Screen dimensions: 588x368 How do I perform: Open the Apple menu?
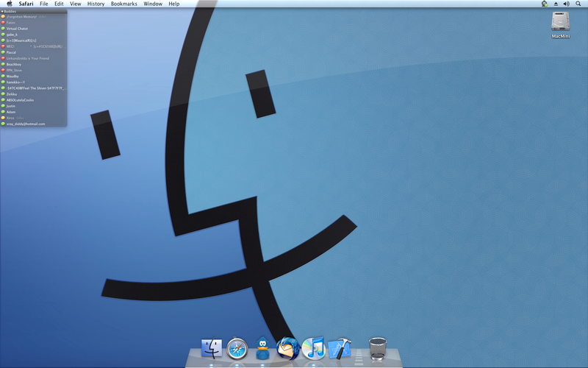click(10, 4)
